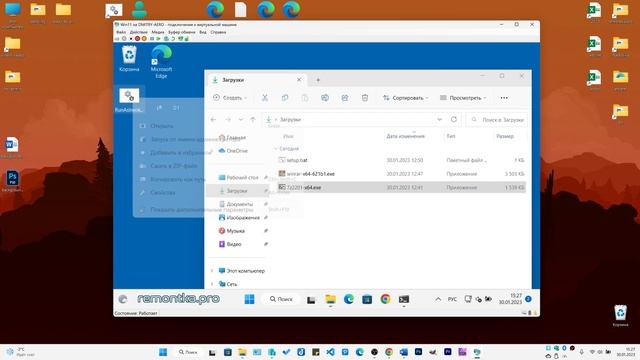The width and height of the screenshot is (640, 360).
Task: Open Документы in the navigation pane
Action: point(236,204)
